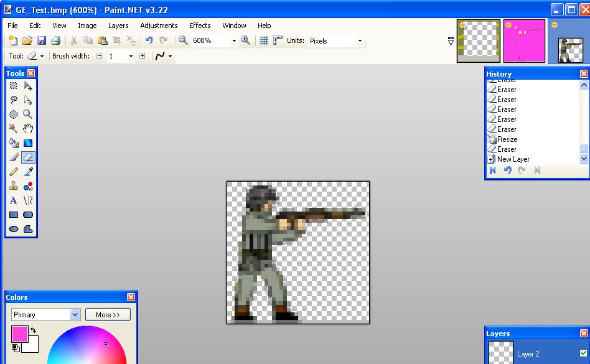Open the zoom level 600% dropdown
The width and height of the screenshot is (590, 364).
[x=234, y=40]
